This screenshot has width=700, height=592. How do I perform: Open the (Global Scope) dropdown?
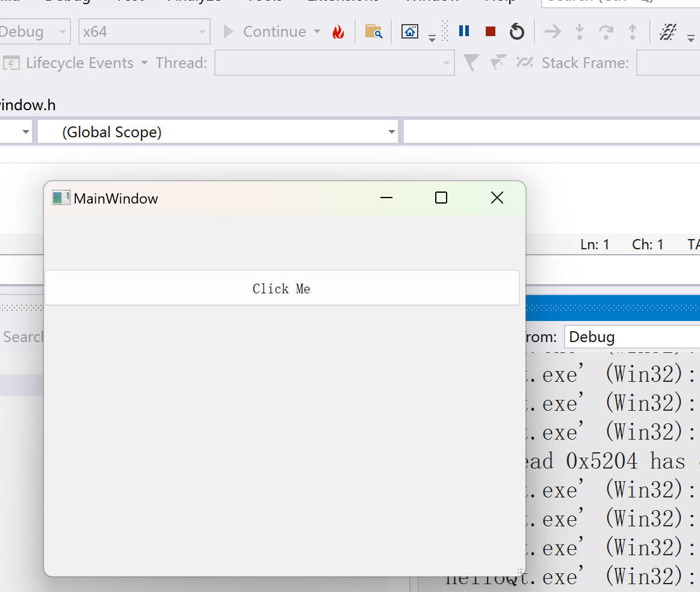click(218, 132)
